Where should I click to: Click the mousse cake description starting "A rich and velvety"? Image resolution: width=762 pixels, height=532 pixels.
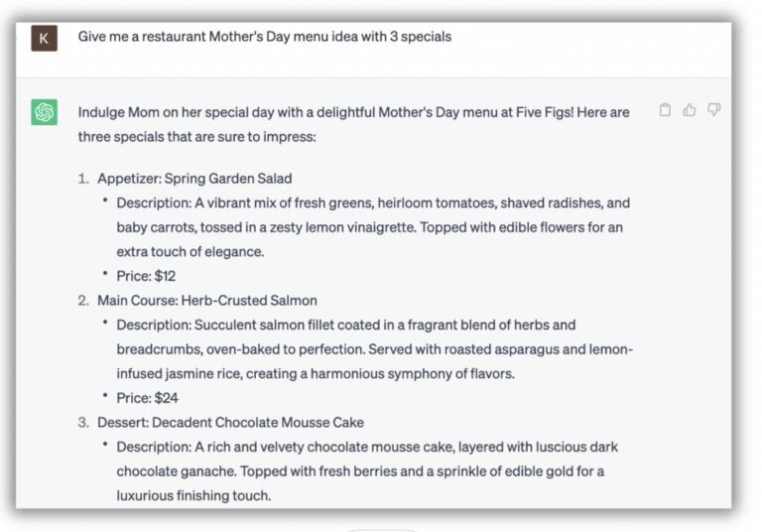coord(367,447)
